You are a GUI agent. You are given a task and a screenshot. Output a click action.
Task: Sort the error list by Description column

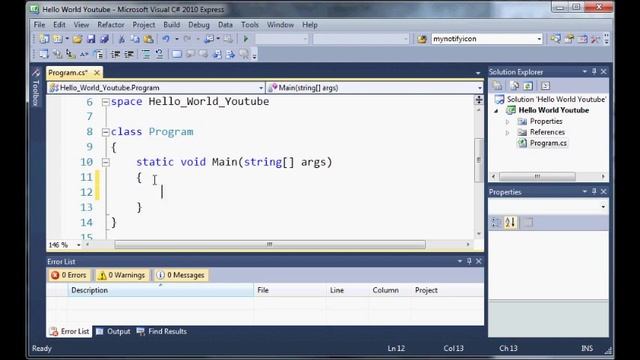(160, 290)
